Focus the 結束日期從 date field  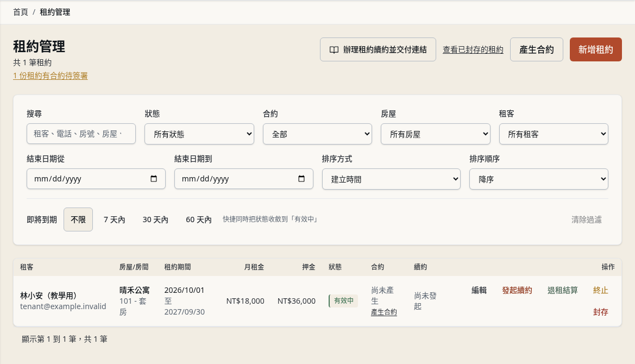(96, 179)
